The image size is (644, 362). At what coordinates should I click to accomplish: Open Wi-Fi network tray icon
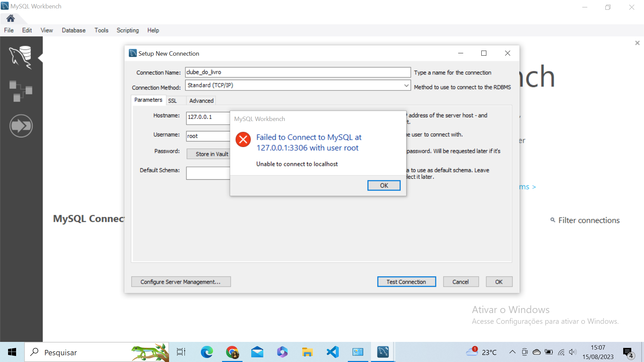tap(561, 352)
